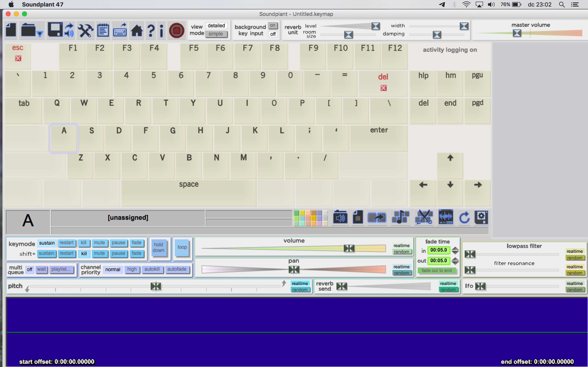Image resolution: width=588 pixels, height=367 pixels.
Task: Trim the sound with the scissors icon
Action: coord(424,217)
